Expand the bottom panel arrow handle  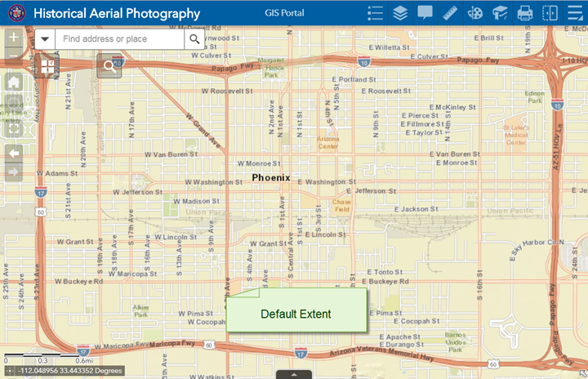click(294, 374)
